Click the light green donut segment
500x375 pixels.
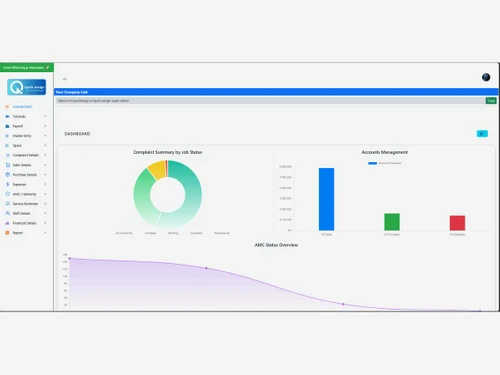point(143,198)
